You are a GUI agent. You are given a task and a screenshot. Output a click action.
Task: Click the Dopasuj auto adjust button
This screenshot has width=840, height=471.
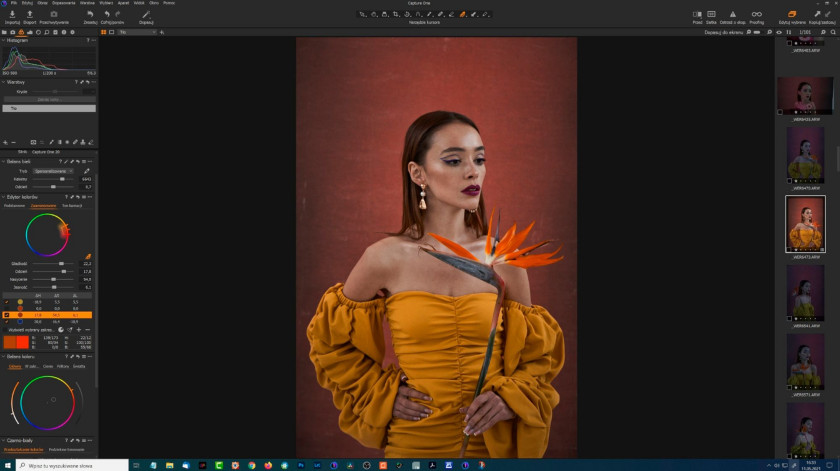(x=146, y=17)
